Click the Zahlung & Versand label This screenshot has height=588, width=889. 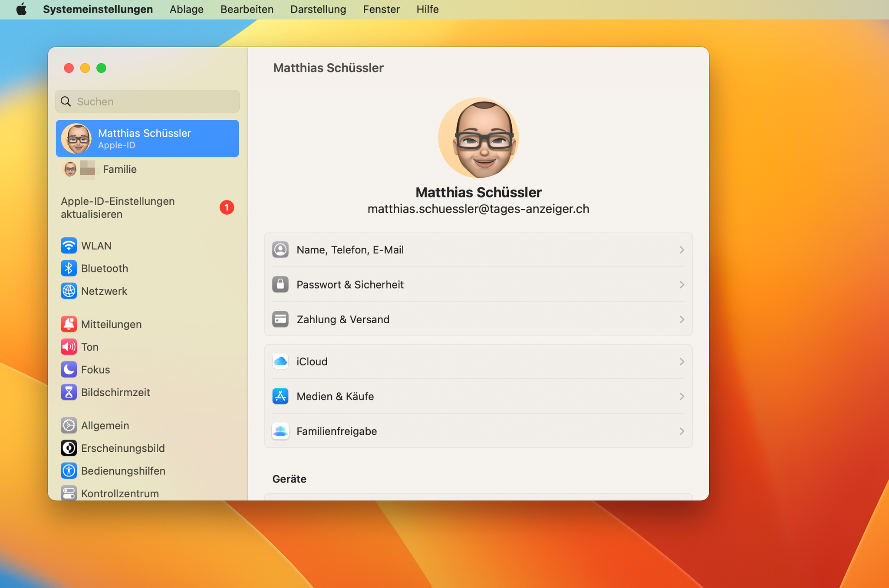(x=343, y=319)
